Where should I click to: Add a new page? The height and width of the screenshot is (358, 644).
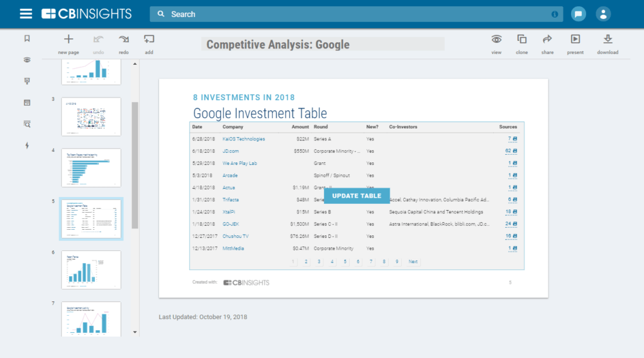coord(69,44)
